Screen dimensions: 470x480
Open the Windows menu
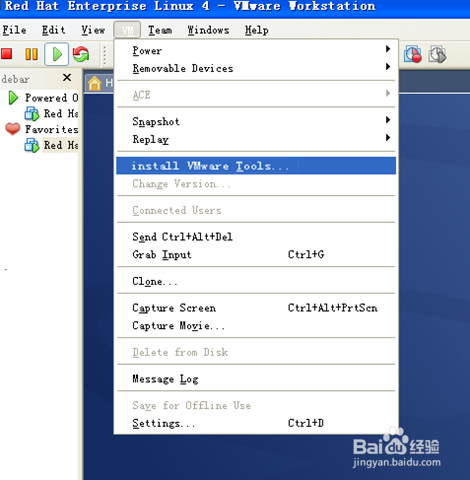point(208,30)
